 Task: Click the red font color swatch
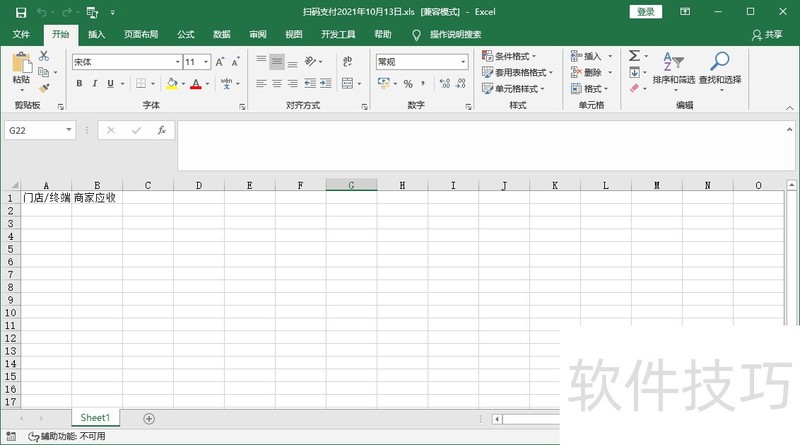click(x=196, y=84)
